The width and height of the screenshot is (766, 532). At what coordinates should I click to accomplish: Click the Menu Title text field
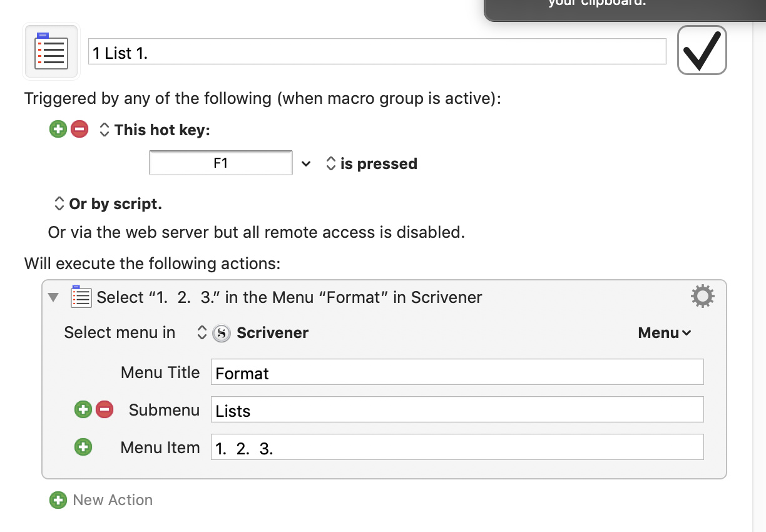[457, 372]
